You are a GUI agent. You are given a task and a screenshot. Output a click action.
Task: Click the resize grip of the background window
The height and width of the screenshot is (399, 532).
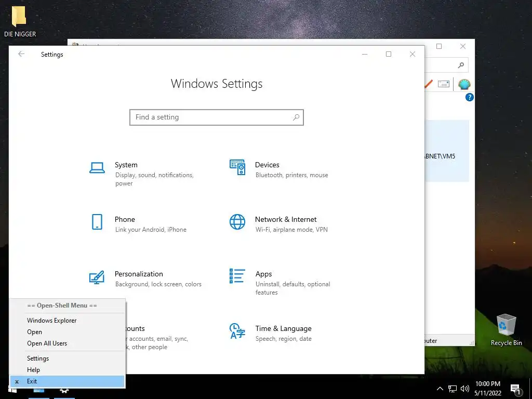click(471, 343)
